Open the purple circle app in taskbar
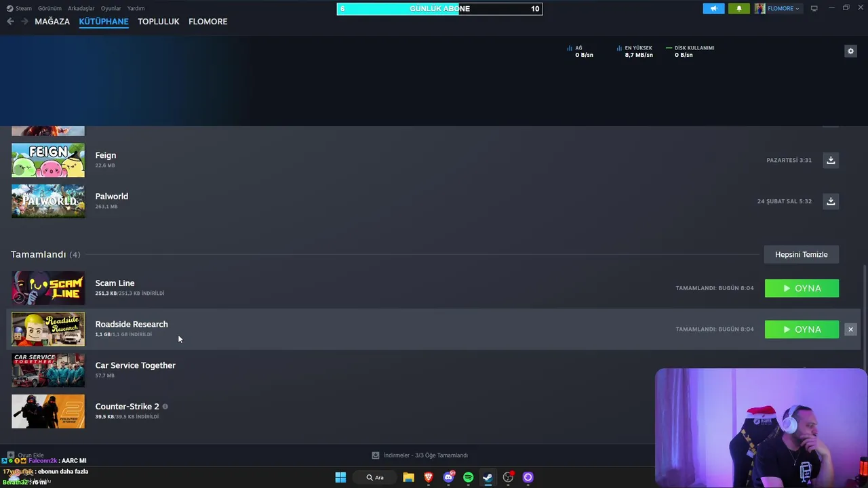 (x=528, y=477)
